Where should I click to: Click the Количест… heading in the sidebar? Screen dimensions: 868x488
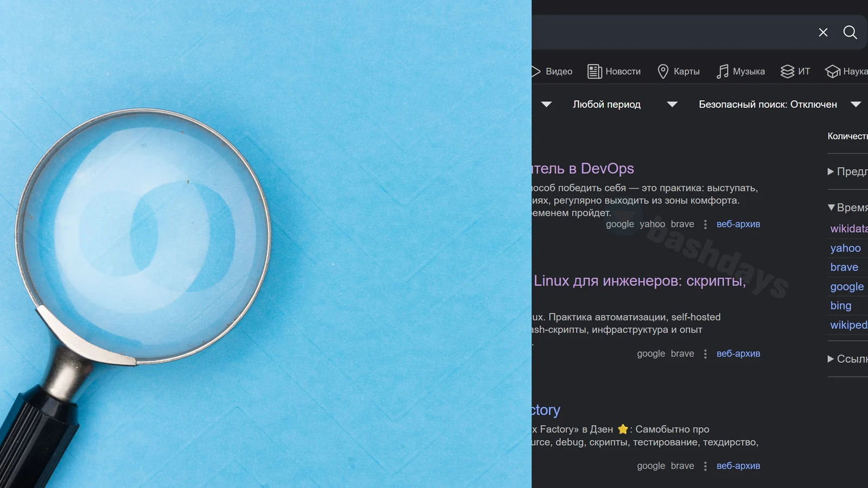(847, 136)
